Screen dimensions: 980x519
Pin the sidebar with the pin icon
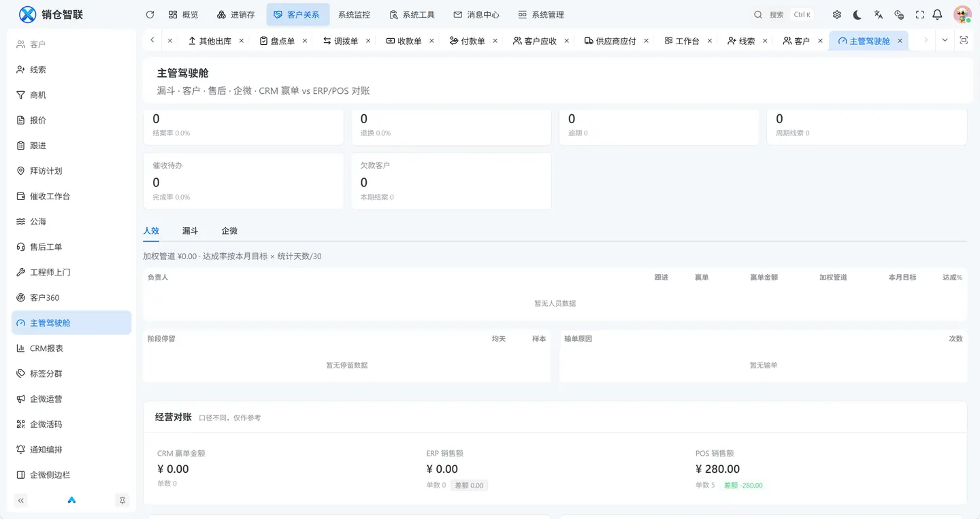coord(122,501)
